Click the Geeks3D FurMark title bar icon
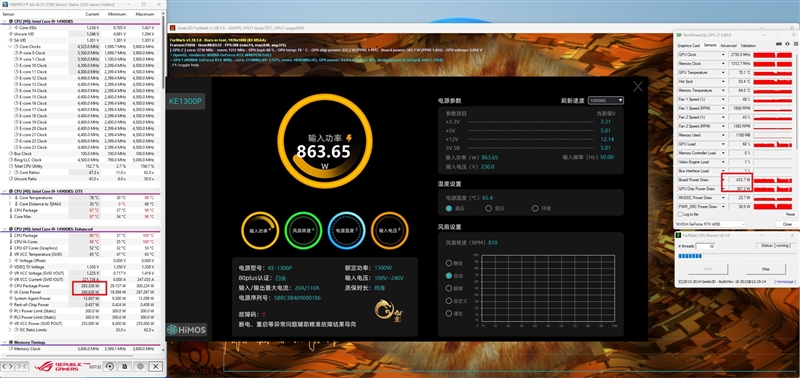 click(173, 28)
